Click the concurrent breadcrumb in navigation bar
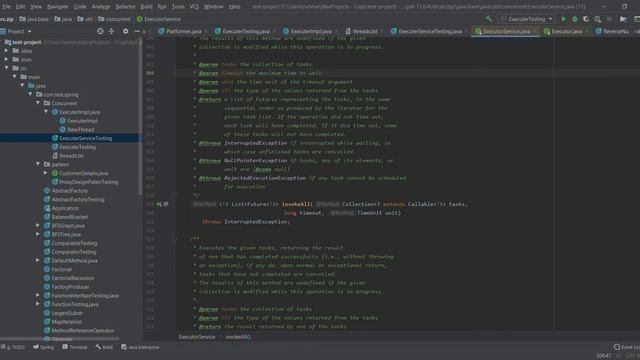 (x=114, y=19)
